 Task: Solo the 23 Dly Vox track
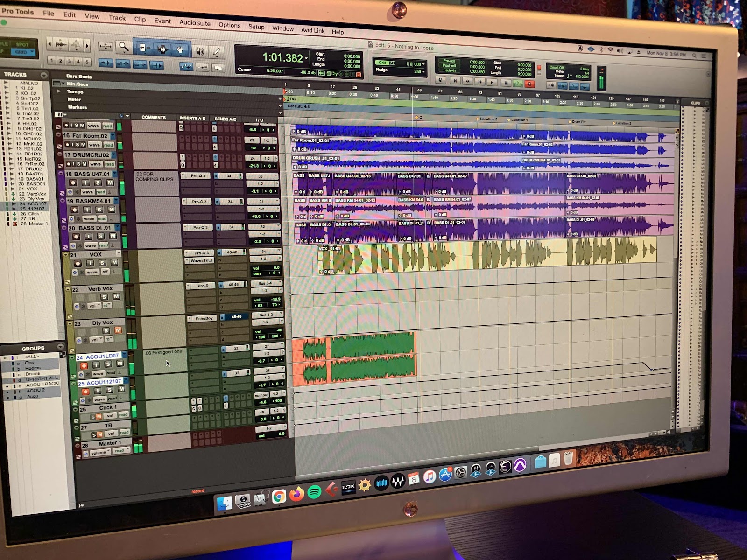(106, 330)
